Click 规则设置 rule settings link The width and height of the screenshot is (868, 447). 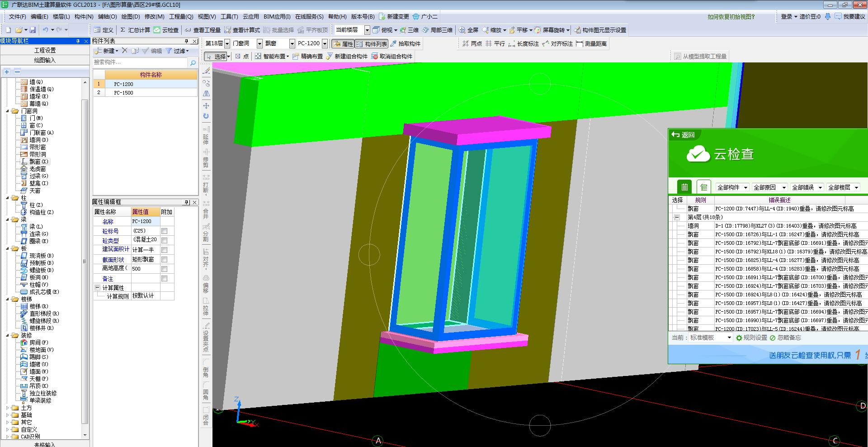(x=752, y=338)
